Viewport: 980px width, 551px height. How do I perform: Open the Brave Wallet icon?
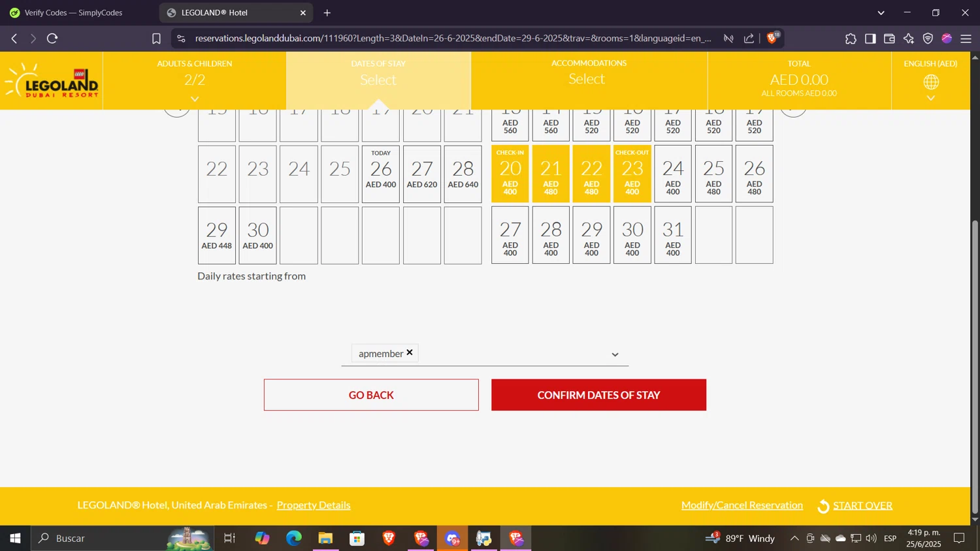tap(889, 39)
